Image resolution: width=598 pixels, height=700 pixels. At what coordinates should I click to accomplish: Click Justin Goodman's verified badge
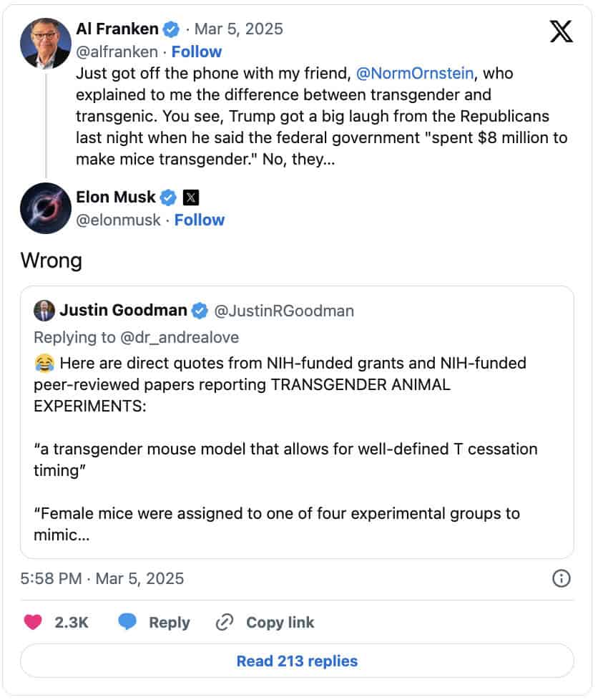(x=200, y=311)
